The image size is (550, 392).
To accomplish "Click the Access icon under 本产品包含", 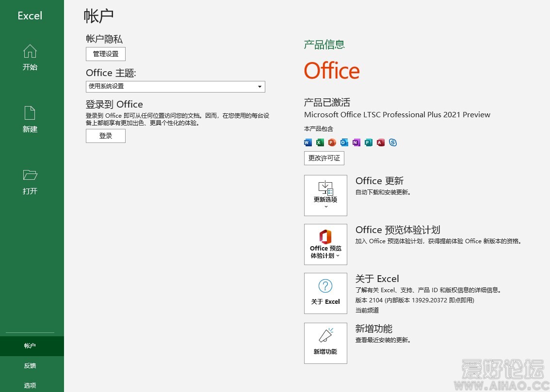I will [380, 142].
